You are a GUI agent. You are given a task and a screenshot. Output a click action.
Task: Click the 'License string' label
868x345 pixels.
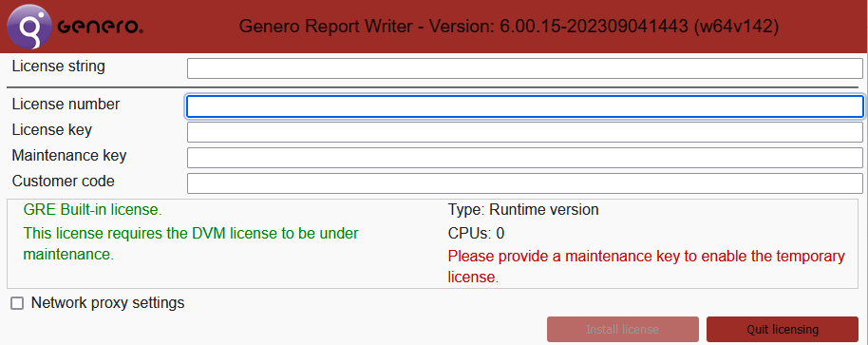click(x=59, y=67)
